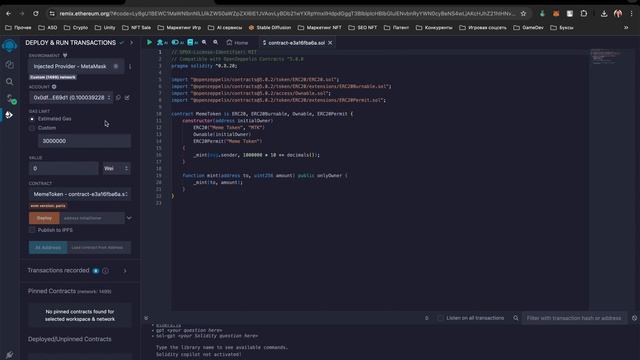Viewport: 640px width, 360px height.
Task: Open the Remix logo home icon
Action: click(x=9, y=46)
